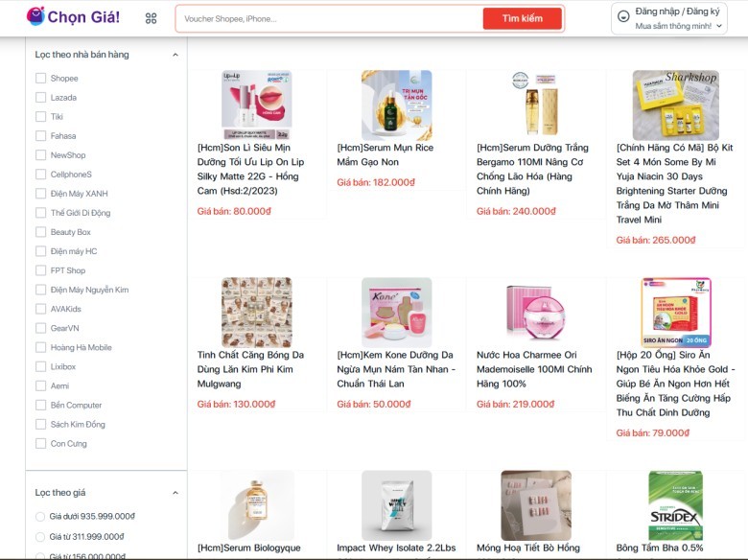Image resolution: width=748 pixels, height=560 pixels.
Task: Tick the Aemi checkbox
Action: coord(40,385)
